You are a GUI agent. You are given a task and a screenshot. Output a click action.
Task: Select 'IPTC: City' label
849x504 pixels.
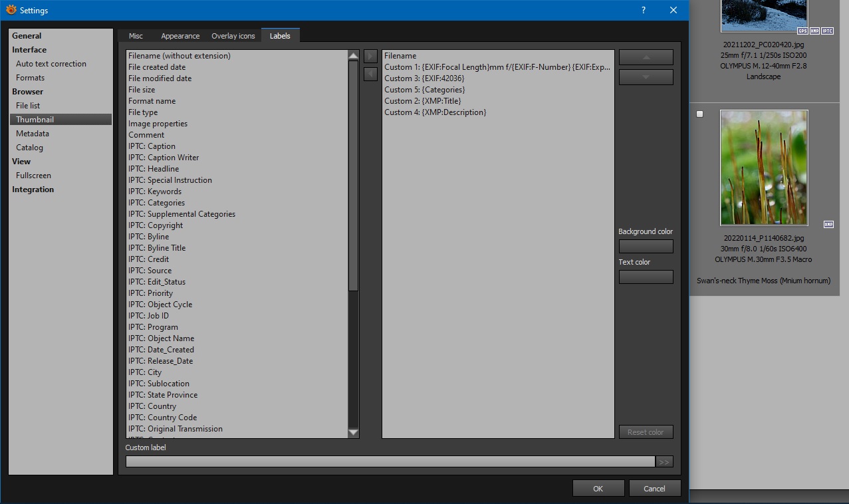[x=145, y=372]
